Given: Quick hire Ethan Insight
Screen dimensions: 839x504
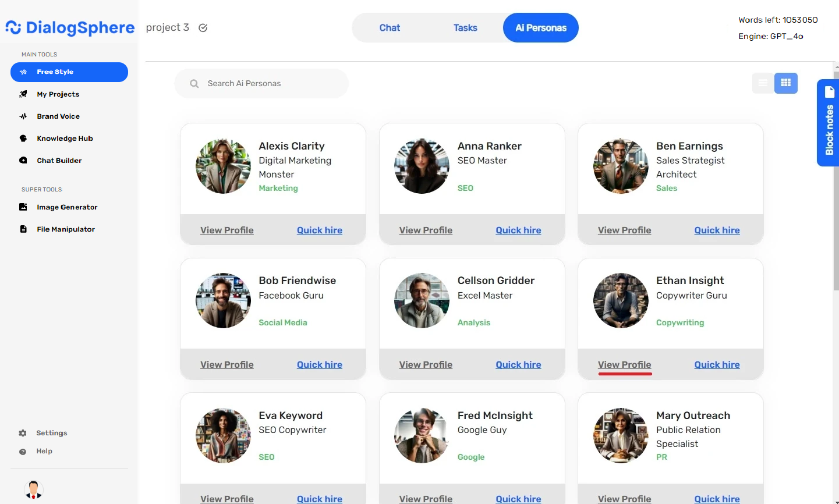Looking at the screenshot, I should [x=717, y=364].
